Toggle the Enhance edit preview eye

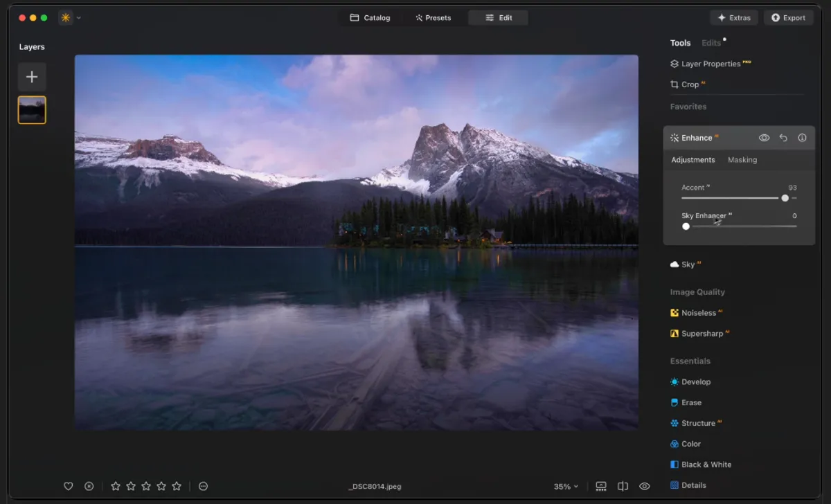[764, 137]
